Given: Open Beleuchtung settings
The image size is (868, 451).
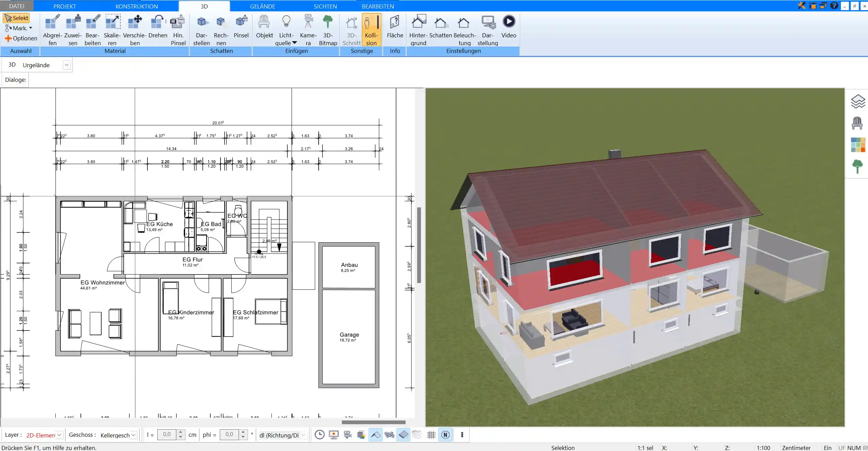Looking at the screenshot, I should click(464, 30).
